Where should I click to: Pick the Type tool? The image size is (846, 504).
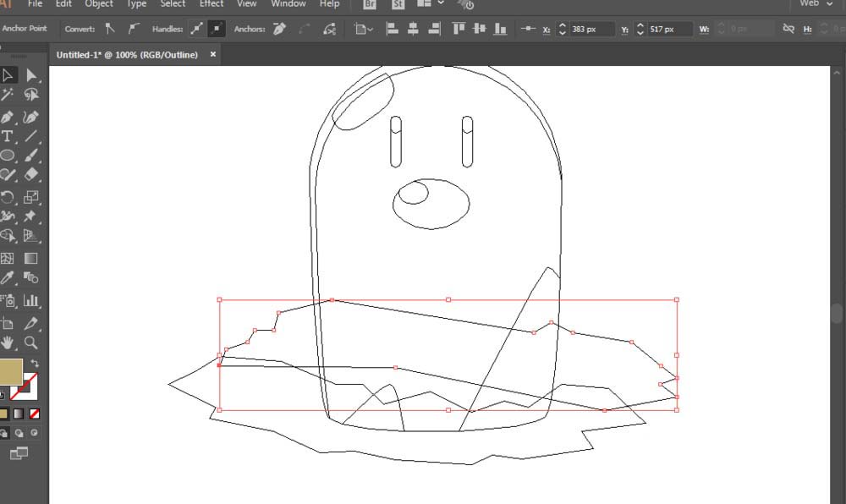pyautogui.click(x=8, y=136)
